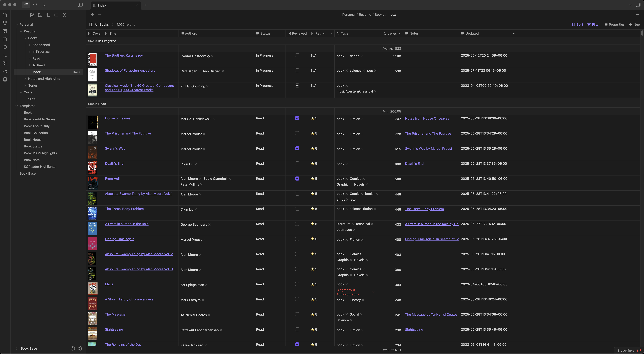Click the new folder icon

[x=40, y=15]
